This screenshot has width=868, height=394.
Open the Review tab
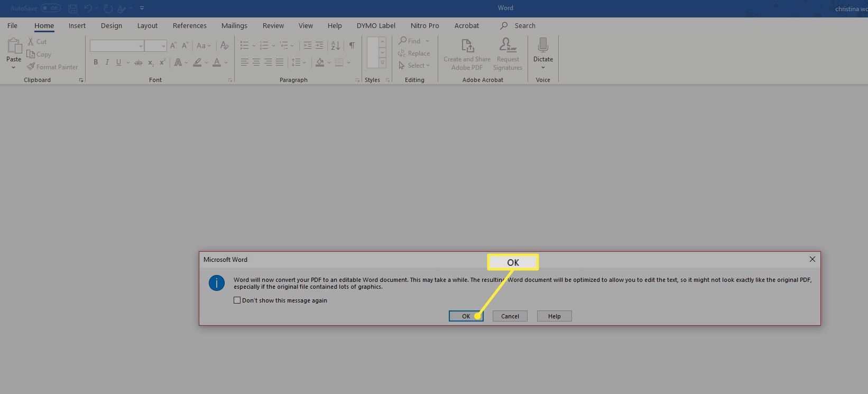(273, 25)
